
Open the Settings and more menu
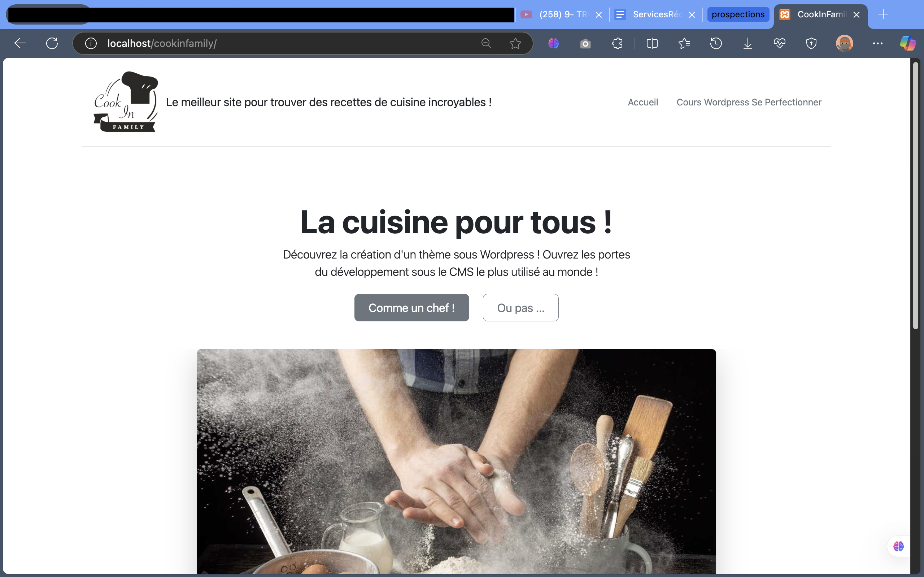tap(877, 43)
